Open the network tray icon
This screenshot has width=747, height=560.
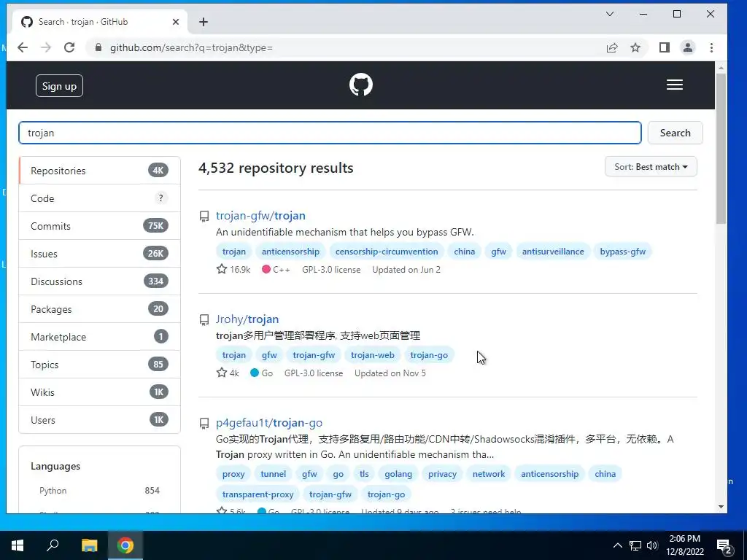[635, 545]
